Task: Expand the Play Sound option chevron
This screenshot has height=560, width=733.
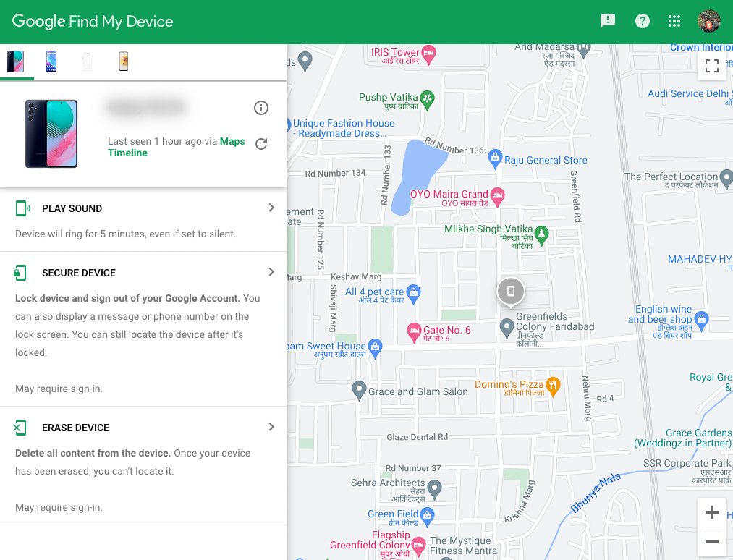Action: 271,208
